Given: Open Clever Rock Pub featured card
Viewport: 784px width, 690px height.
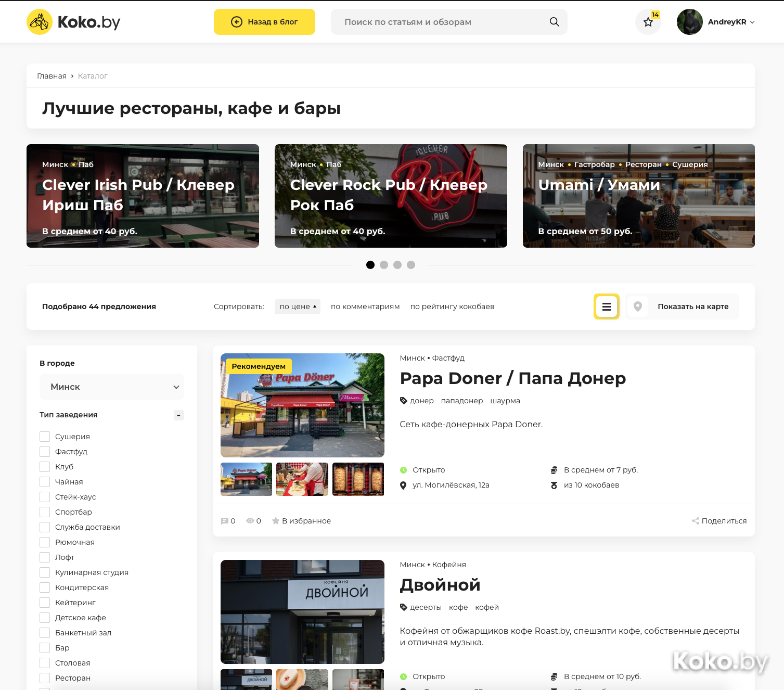Looking at the screenshot, I should (391, 196).
